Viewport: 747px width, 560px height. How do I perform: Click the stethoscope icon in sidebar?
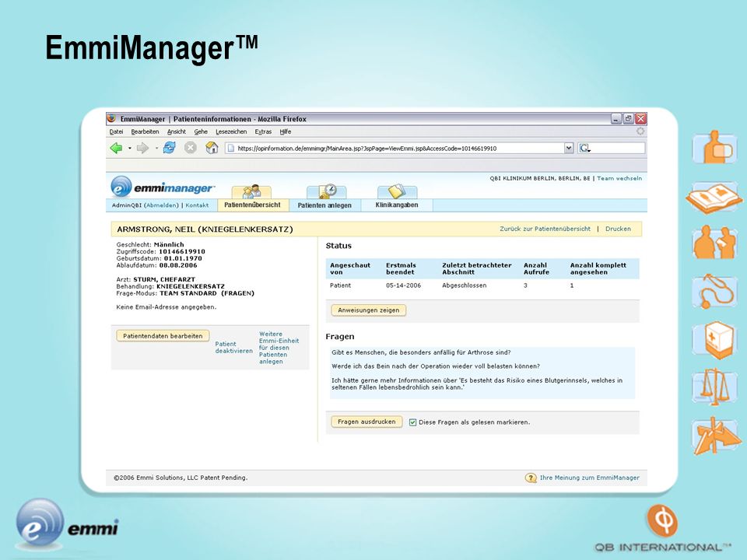714,291
